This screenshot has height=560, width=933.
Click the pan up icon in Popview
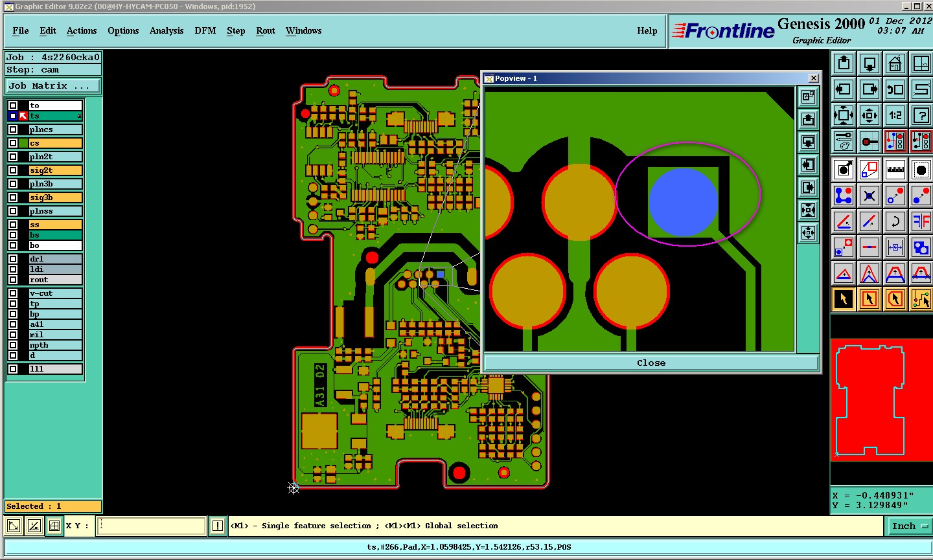808,119
